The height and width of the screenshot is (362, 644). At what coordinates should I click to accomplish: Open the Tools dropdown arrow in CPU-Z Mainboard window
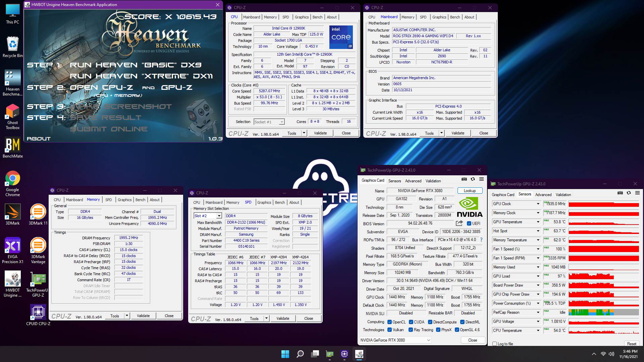[x=441, y=133]
